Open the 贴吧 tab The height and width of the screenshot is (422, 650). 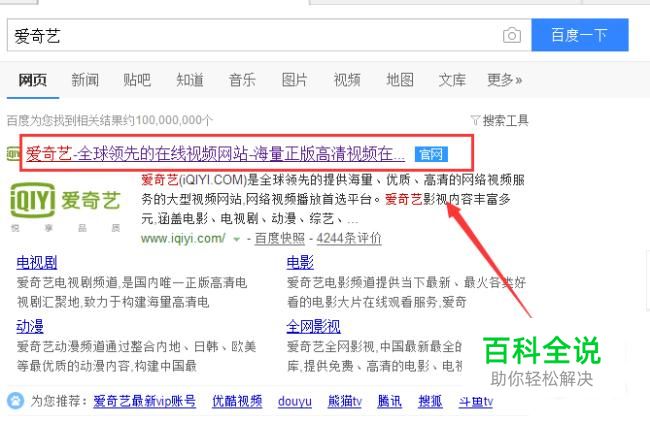coord(137,80)
